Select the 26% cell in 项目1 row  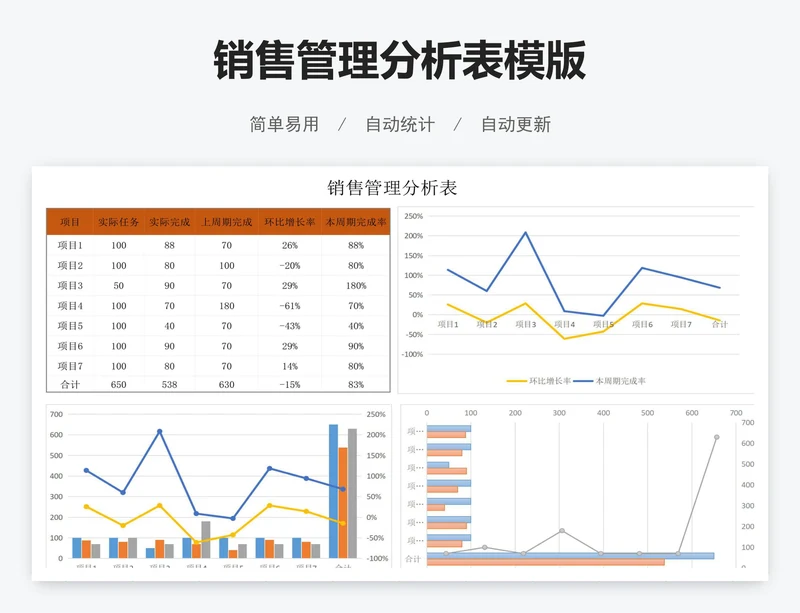tap(290, 246)
